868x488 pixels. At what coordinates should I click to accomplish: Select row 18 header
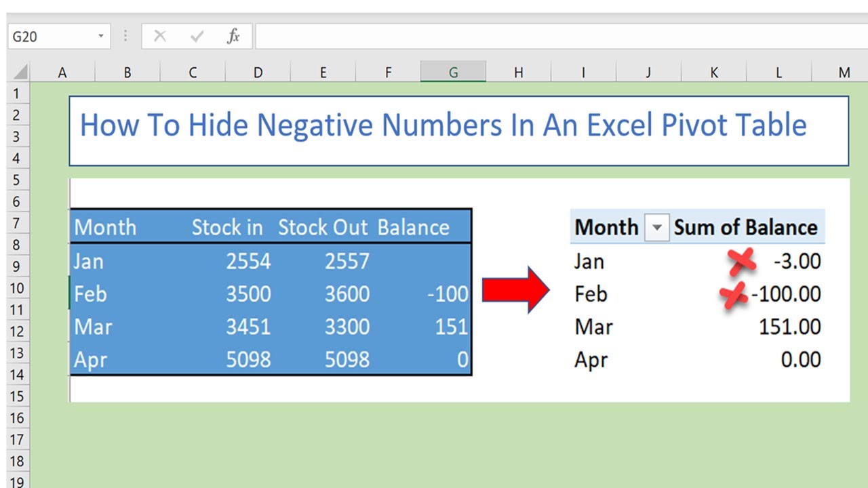point(18,462)
